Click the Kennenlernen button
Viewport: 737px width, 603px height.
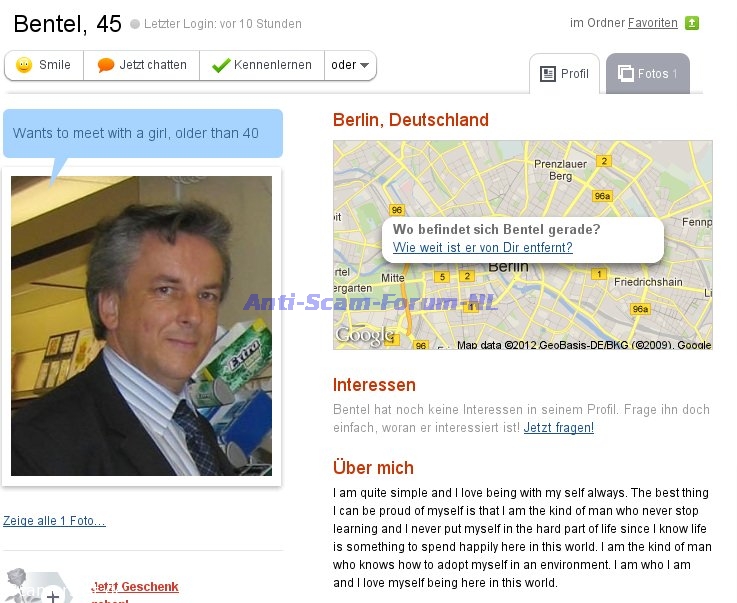[x=262, y=65]
